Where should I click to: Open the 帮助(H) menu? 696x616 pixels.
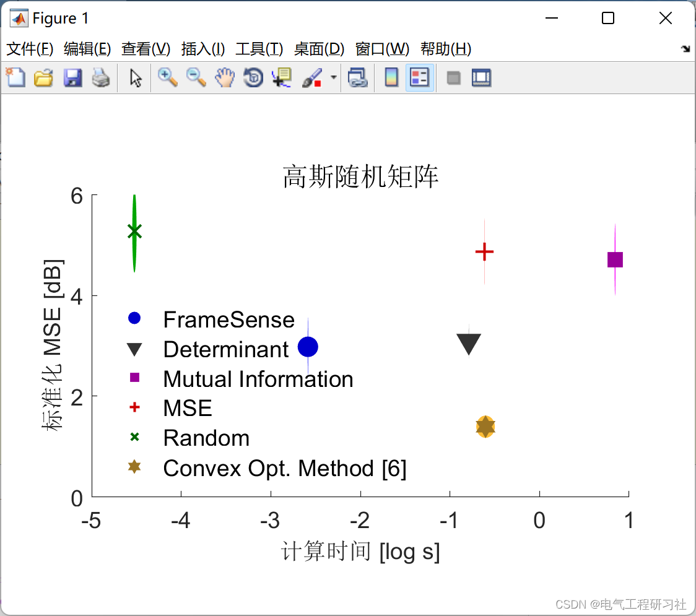pos(446,49)
